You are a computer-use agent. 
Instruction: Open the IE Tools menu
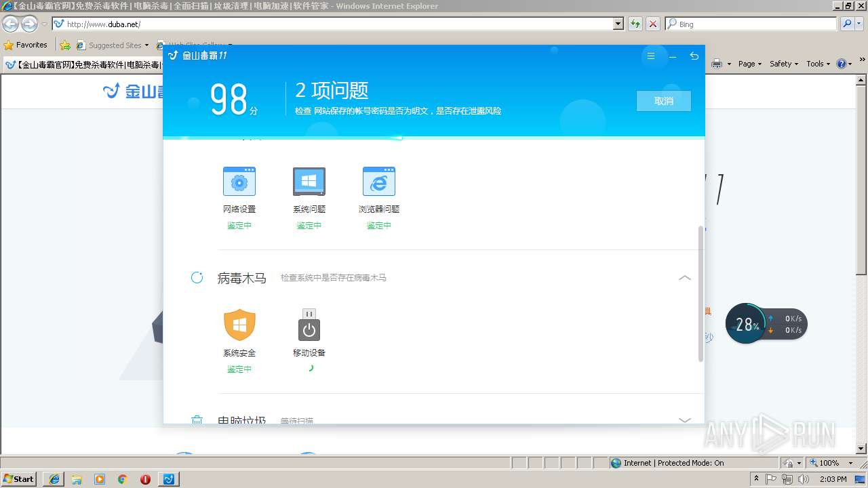pyautogui.click(x=818, y=64)
